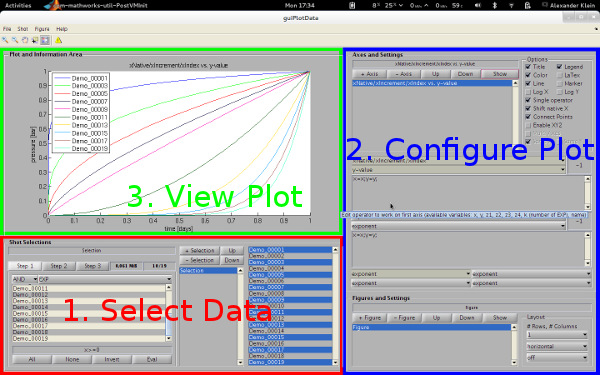
Task: Uncheck the Legend checkbox
Action: pos(559,67)
